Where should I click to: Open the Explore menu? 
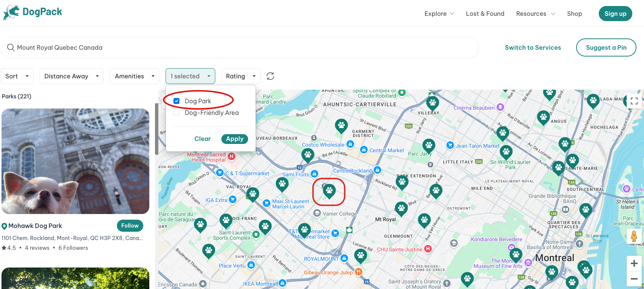[x=439, y=14]
